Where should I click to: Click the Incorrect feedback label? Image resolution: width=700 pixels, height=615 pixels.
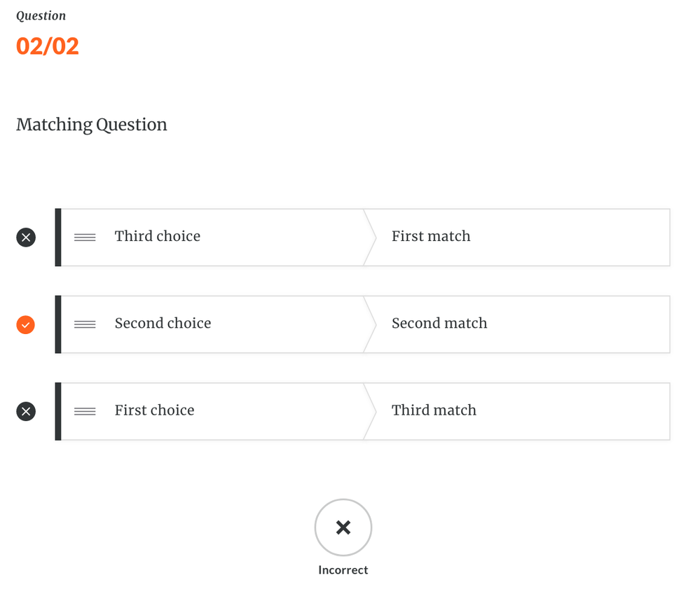tap(343, 570)
